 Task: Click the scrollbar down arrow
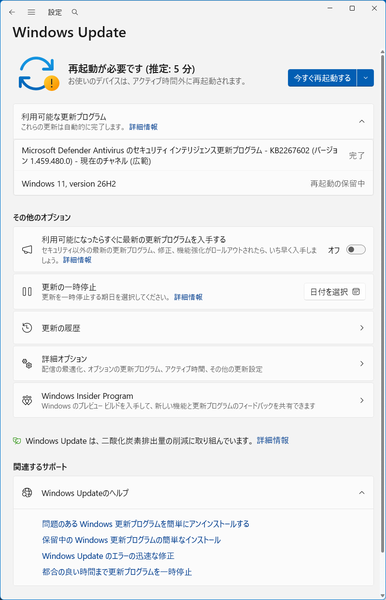point(382,595)
